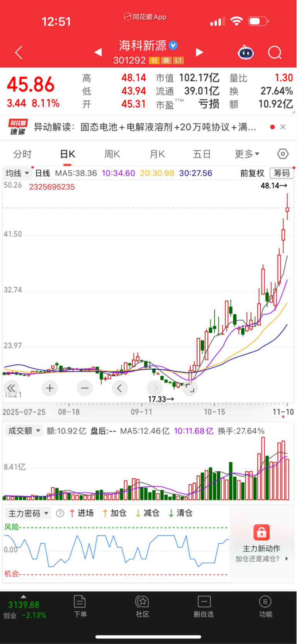Tap the MA5:38.36 value

76,173
